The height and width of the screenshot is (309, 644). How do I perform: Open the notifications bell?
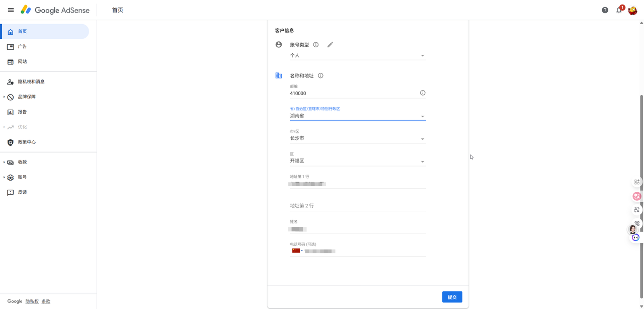click(619, 10)
